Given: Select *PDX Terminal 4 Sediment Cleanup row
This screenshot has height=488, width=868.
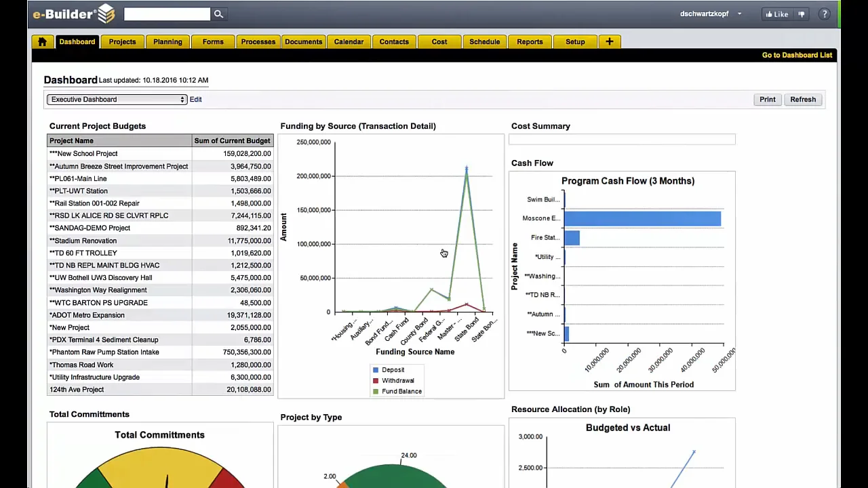Looking at the screenshot, I should pos(160,340).
